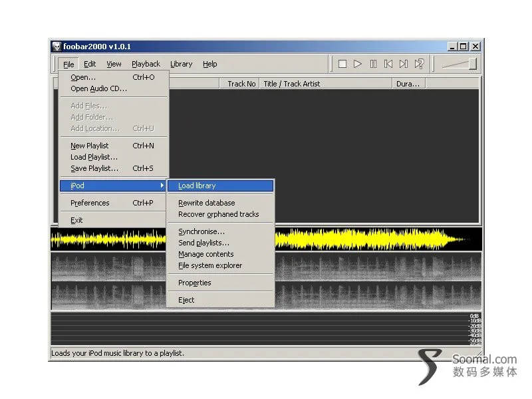Viewport: 532px width, 399px height.
Task: Select Exit in File menu
Action: tap(114, 220)
